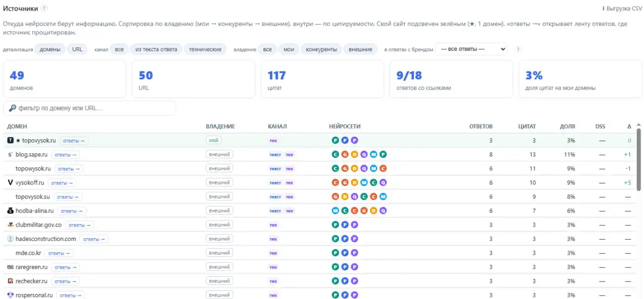
Task: Click the тех tag in clubmilitar.gov.co row
Action: coord(273,225)
